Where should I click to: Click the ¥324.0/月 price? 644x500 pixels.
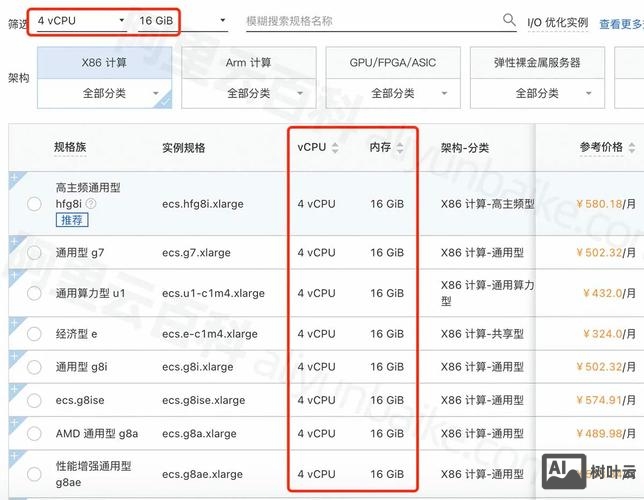point(610,334)
